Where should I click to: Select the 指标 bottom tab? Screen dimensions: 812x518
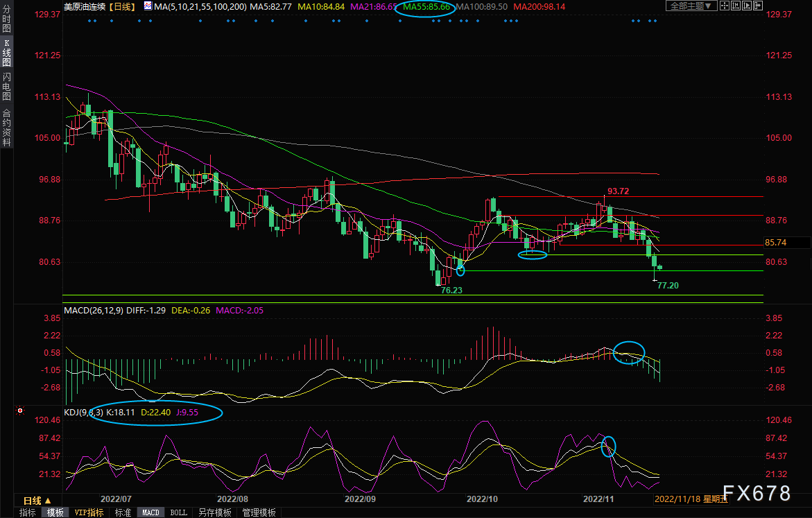pos(28,512)
